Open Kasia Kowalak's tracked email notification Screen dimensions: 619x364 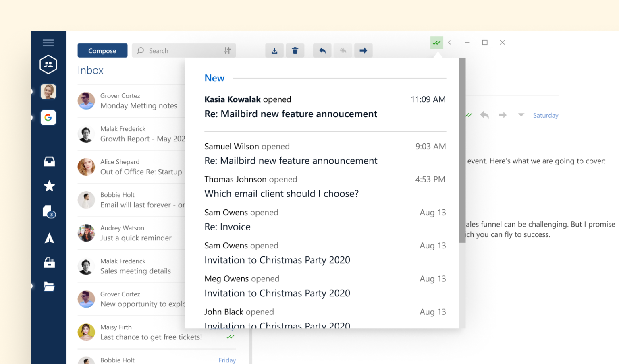pyautogui.click(x=291, y=107)
